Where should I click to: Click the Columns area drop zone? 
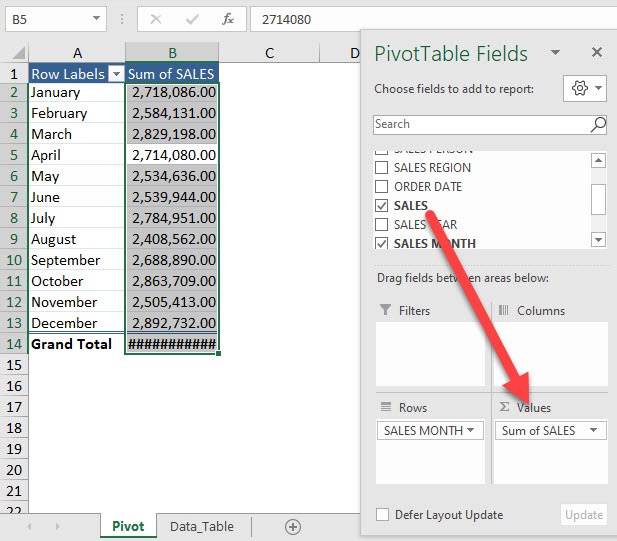(551, 354)
